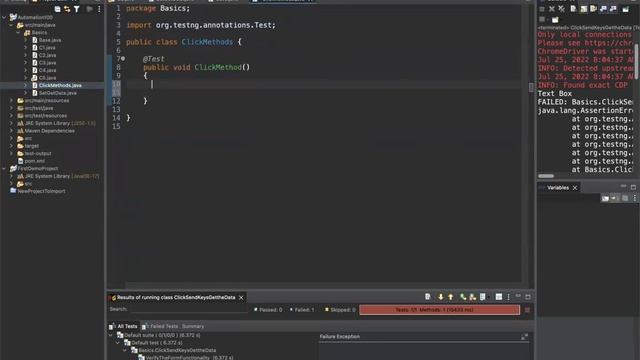Switch to Failed Tests tab
The width and height of the screenshot is (640, 360).
160,327
